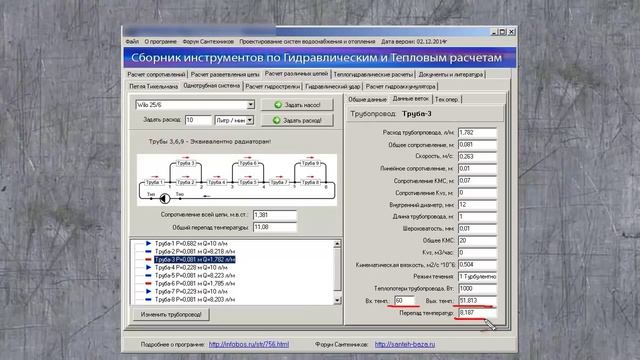The height and width of the screenshot is (360, 640).
Task: Click the Сопротивление всей цепи value field
Action: [x=275, y=215]
